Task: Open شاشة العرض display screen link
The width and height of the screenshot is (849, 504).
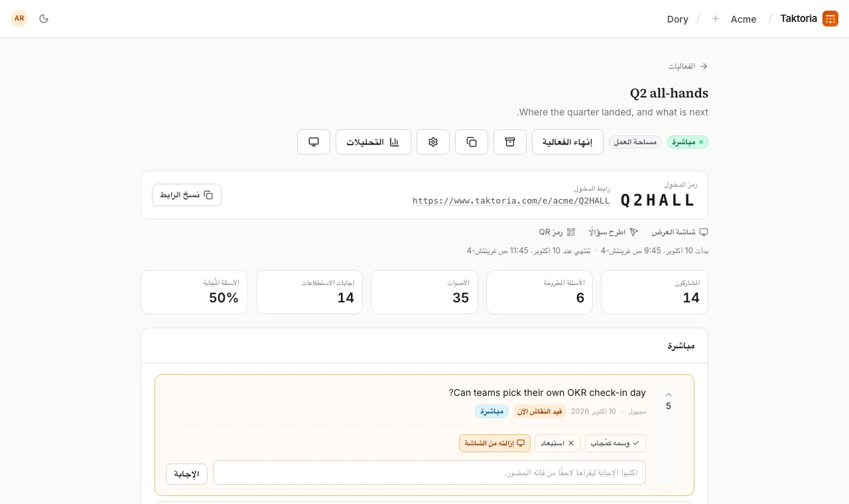Action: (680, 232)
